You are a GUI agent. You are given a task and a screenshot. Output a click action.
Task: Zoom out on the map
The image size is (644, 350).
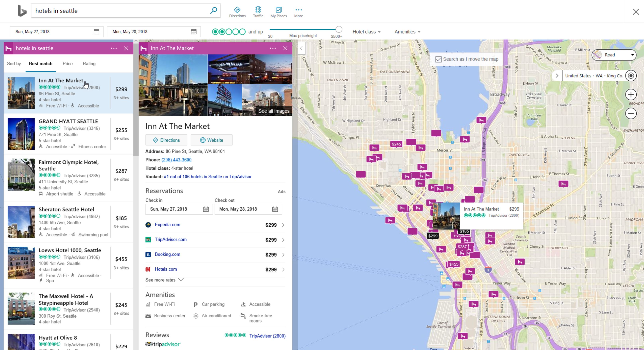tap(631, 114)
